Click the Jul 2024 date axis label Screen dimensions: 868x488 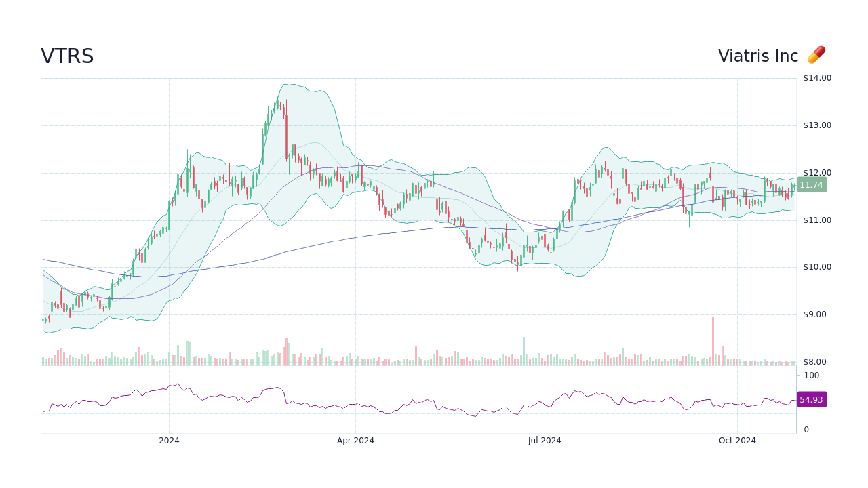point(545,441)
